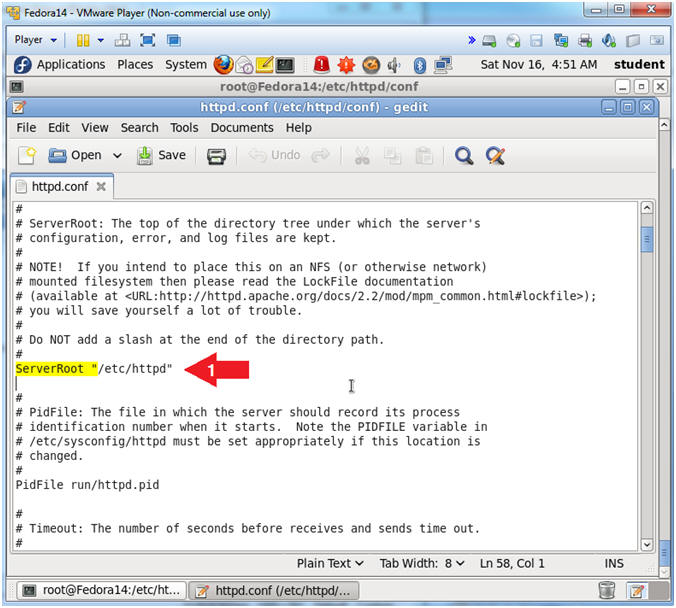Click the Paste clipboard icon

[x=424, y=156]
